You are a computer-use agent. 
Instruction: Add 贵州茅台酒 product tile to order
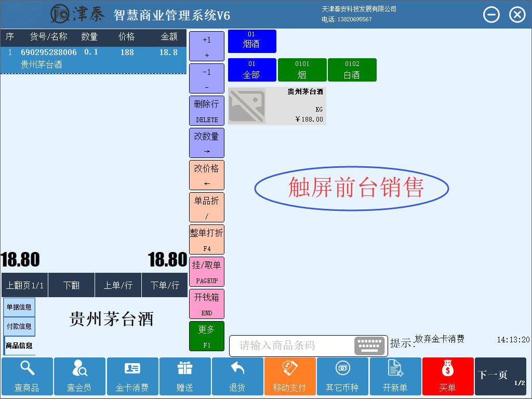pos(277,106)
